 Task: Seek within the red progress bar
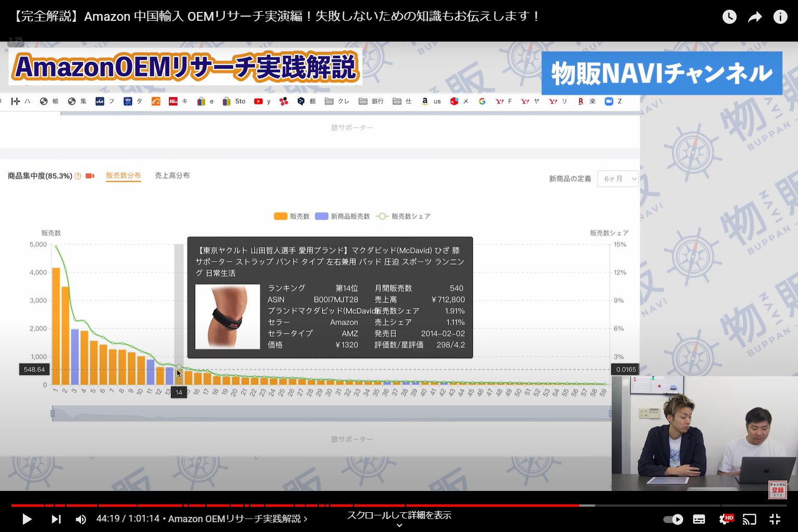click(x=295, y=505)
